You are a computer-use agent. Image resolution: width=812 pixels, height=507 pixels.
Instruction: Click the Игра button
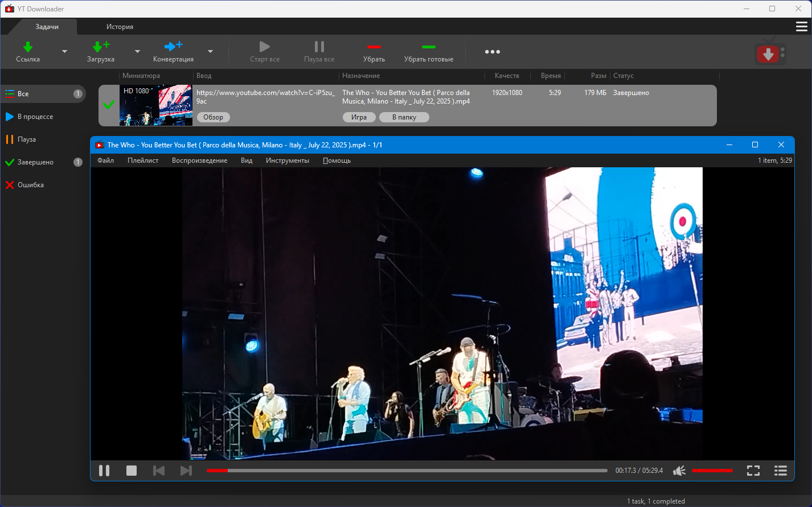[x=359, y=117]
